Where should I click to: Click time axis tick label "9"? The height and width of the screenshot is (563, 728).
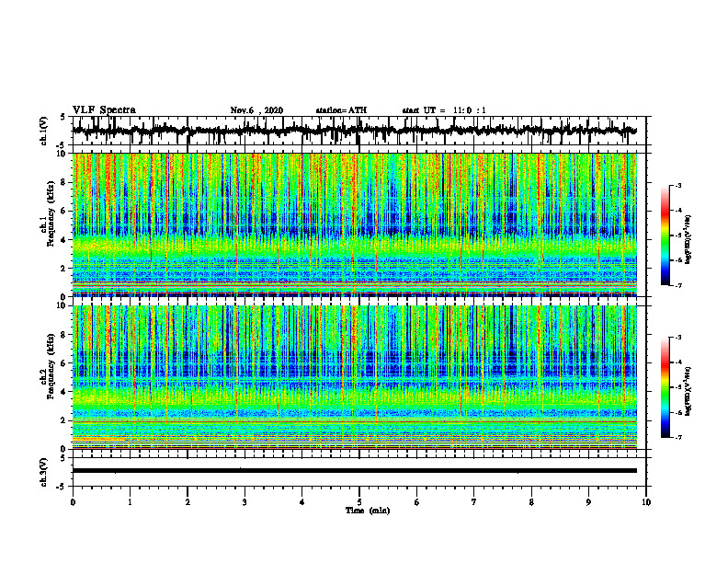click(x=588, y=502)
